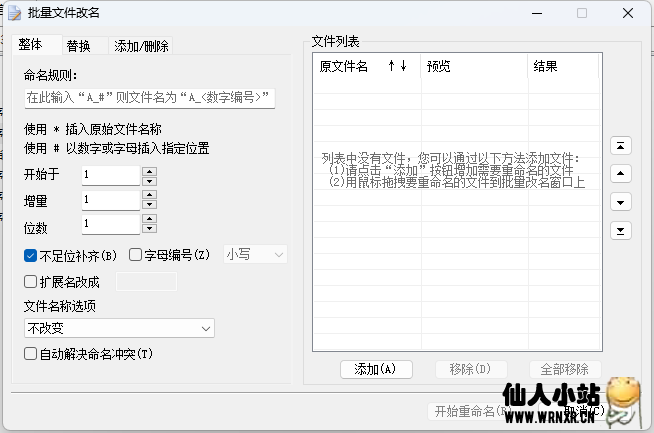Uncheck the 不足位补齐(B) checkbox
654x433 pixels.
tap(30, 255)
